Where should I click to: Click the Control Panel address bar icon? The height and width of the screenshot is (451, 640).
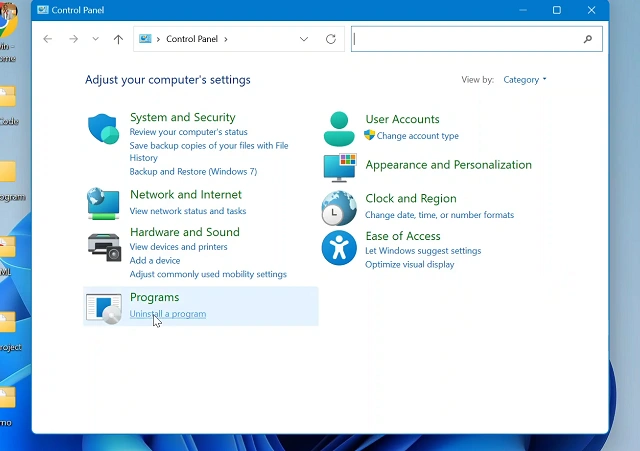pos(145,39)
